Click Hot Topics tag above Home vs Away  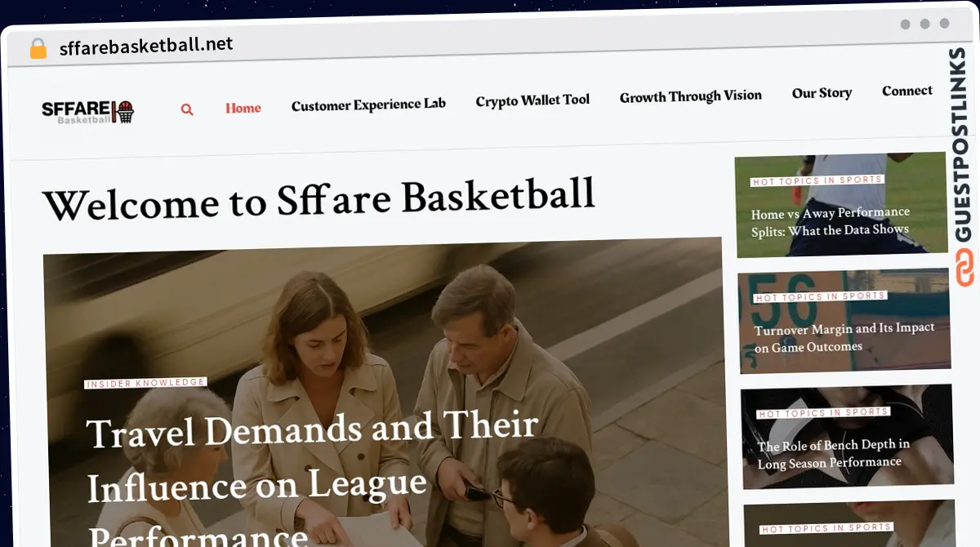point(817,180)
